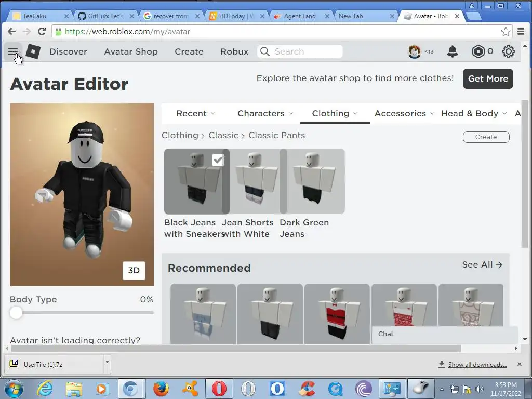This screenshot has width=532, height=399.
Task: Open the Avatar Shop page
Action: [x=131, y=51]
